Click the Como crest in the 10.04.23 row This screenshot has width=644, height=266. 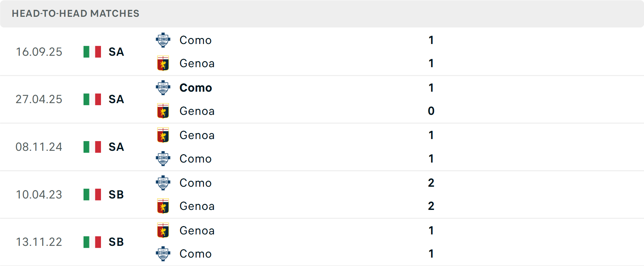163,183
